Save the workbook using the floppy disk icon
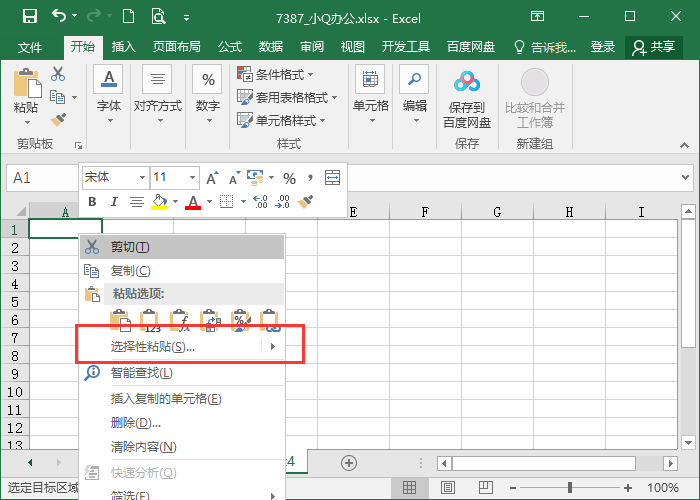Viewport: 700px width, 500px height. point(30,17)
